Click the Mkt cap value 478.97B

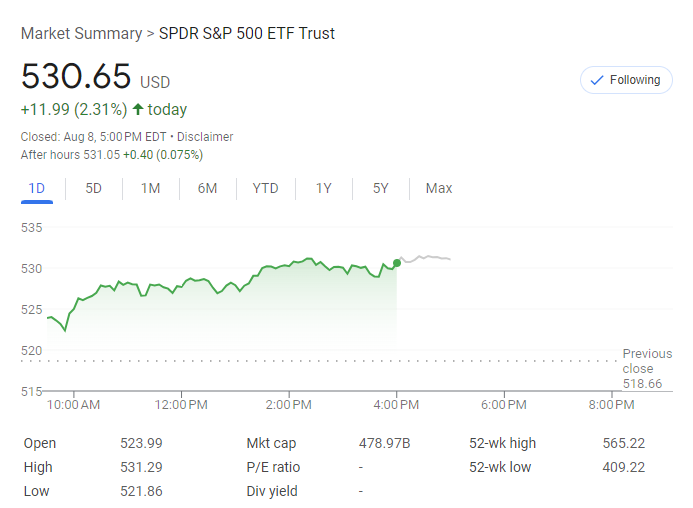coord(385,443)
